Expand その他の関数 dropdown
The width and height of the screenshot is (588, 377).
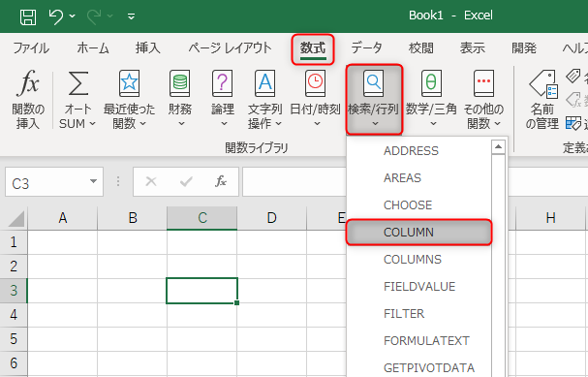coord(483,116)
